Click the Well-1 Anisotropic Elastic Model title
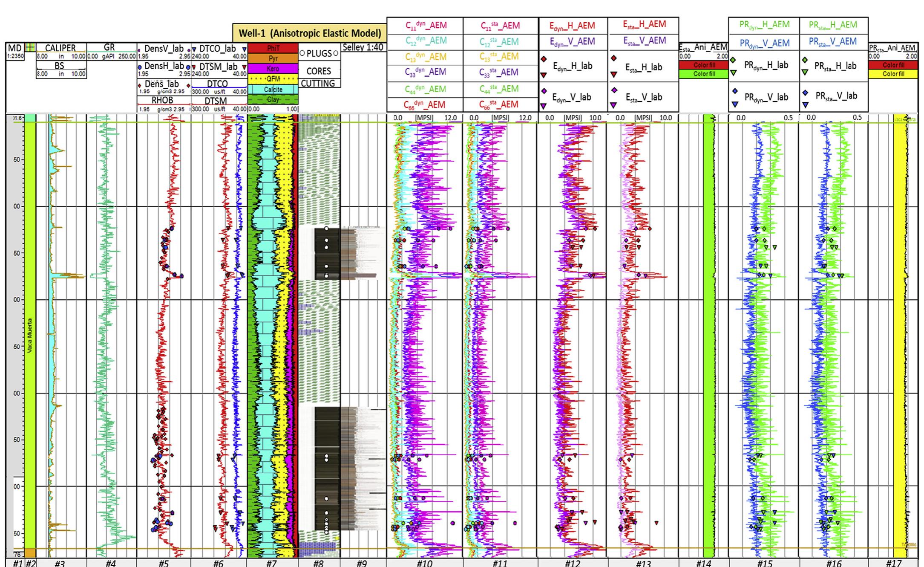The width and height of the screenshot is (924, 567). (310, 33)
